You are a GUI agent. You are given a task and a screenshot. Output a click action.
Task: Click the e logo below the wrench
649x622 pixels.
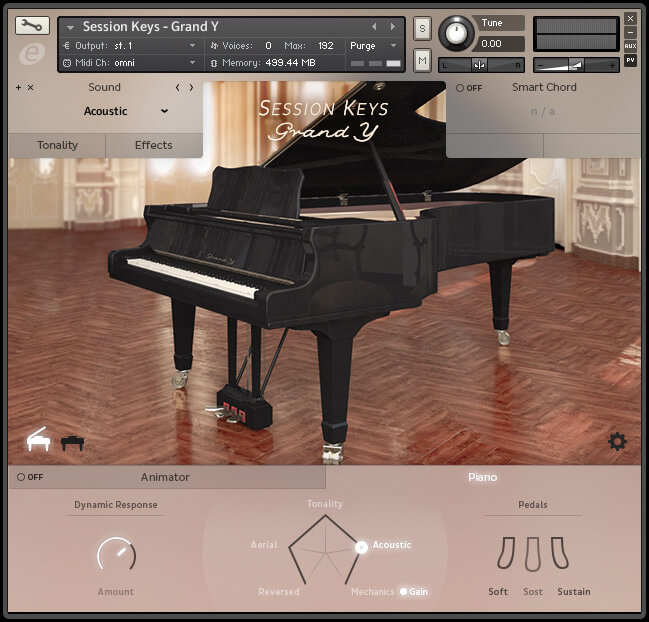click(x=31, y=54)
